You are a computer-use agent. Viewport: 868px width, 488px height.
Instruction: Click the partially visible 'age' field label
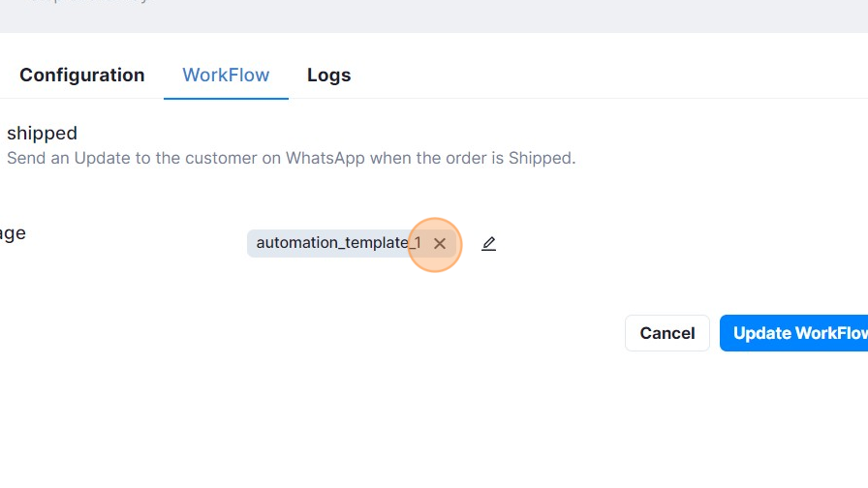point(13,233)
